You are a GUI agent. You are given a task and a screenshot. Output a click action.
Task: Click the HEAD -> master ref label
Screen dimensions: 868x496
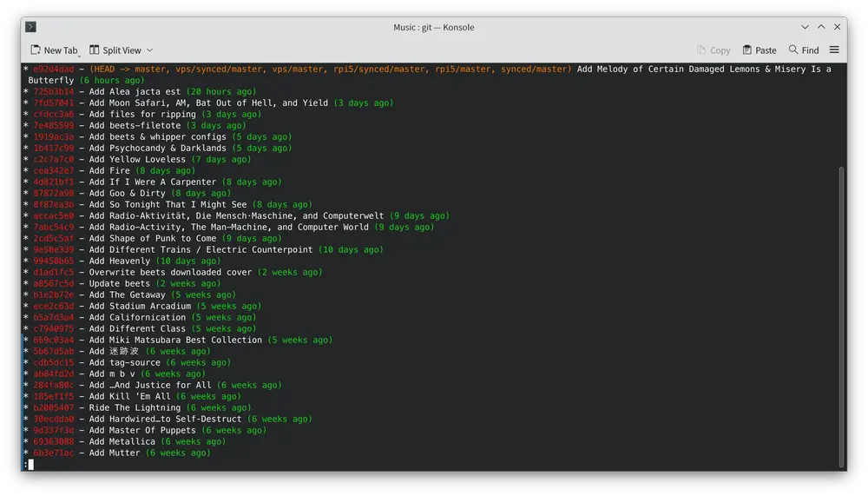tap(129, 69)
